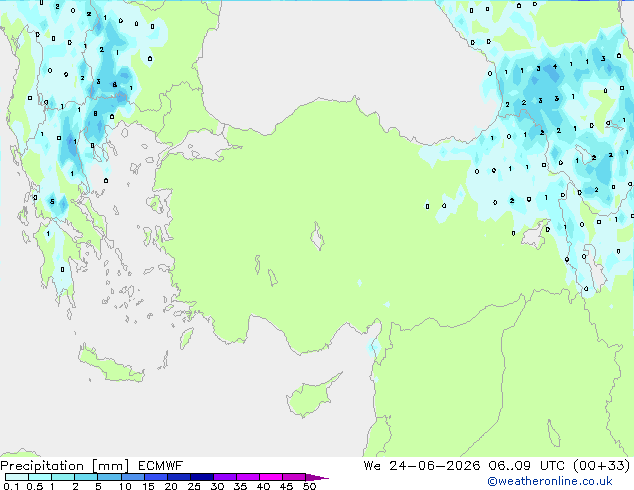The width and height of the screenshot is (634, 490).
Task: Click the 15–20 mm legend swatch
Action: (155, 477)
